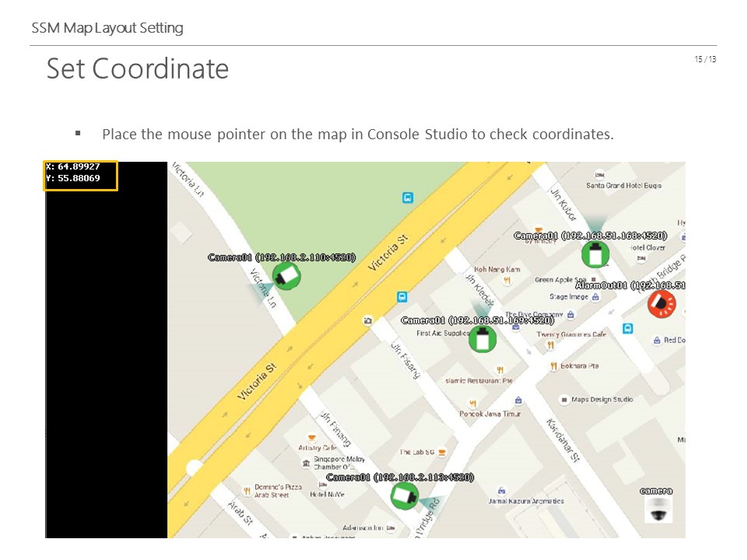
Task: Click the white dome camera icon
Action: pyautogui.click(x=658, y=510)
